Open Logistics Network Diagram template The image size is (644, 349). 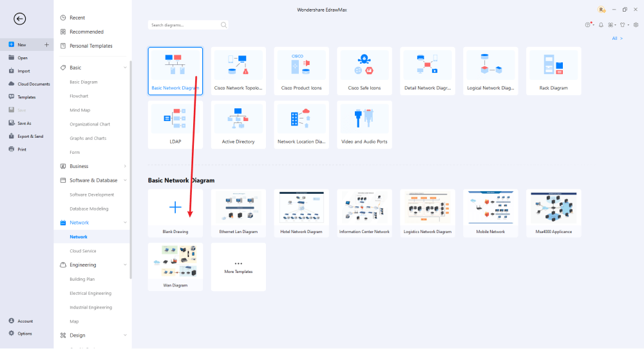tap(428, 213)
